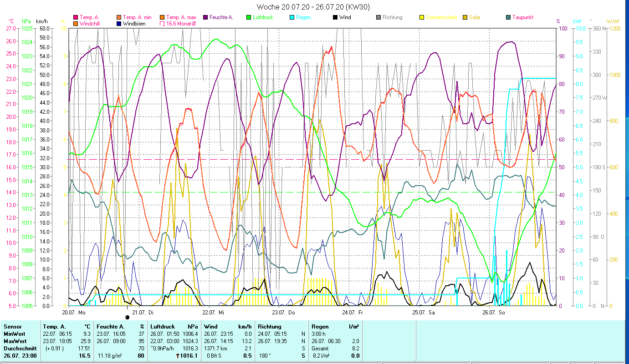
Task: Select the dark blue Windböen legend swatch
Action: tap(119, 23)
